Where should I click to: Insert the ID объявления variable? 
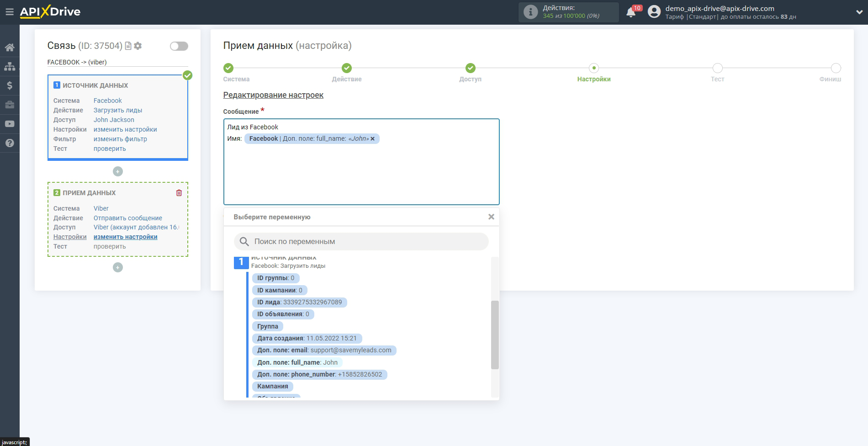(x=283, y=314)
